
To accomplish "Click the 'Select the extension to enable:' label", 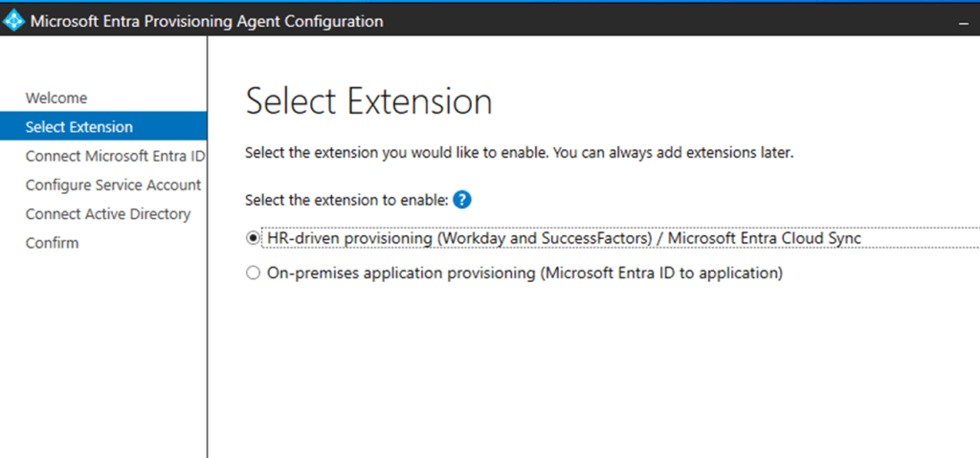I will (x=346, y=200).
